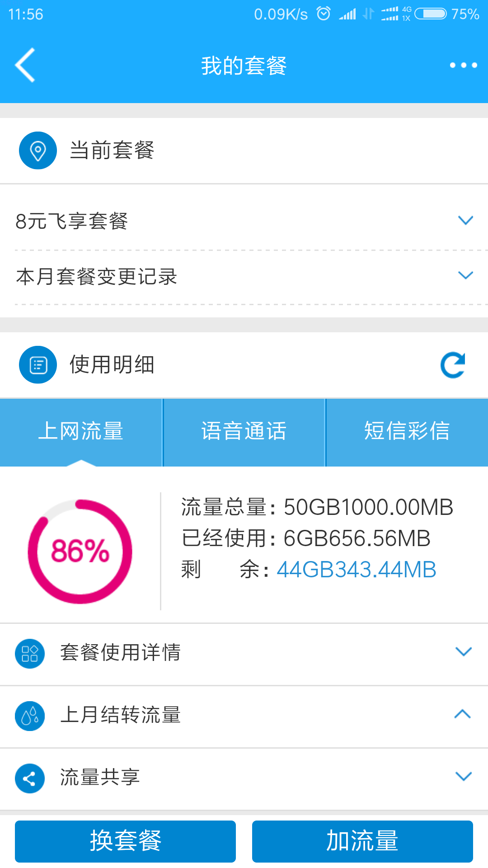Tap the 86% circular usage progress ring
Image resolution: width=488 pixels, height=868 pixels.
point(80,552)
